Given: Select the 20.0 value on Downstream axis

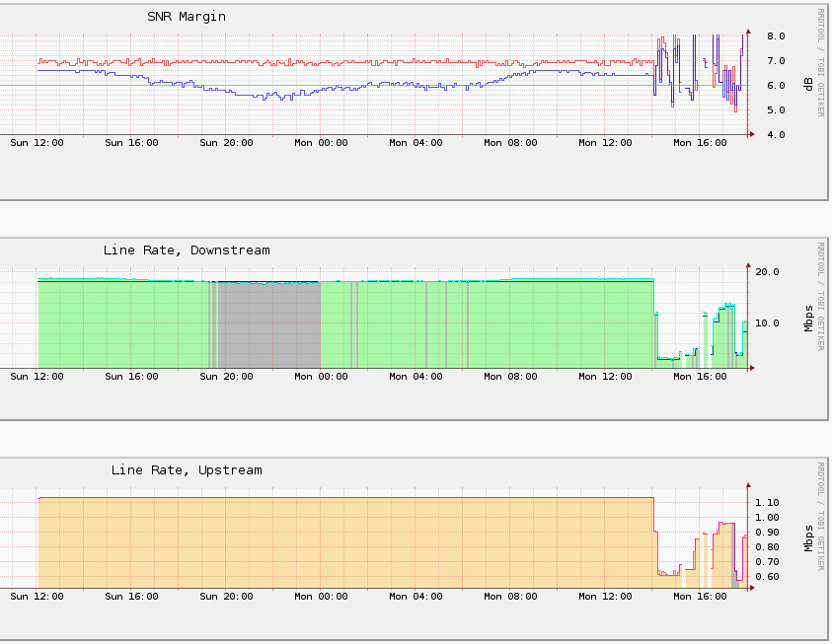Looking at the screenshot, I should pyautogui.click(x=767, y=272).
